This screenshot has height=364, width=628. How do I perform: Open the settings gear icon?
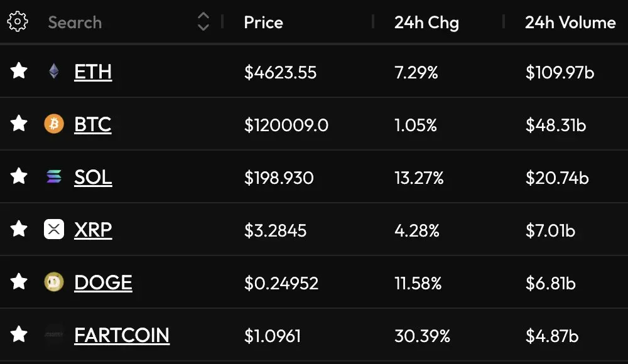tap(18, 21)
